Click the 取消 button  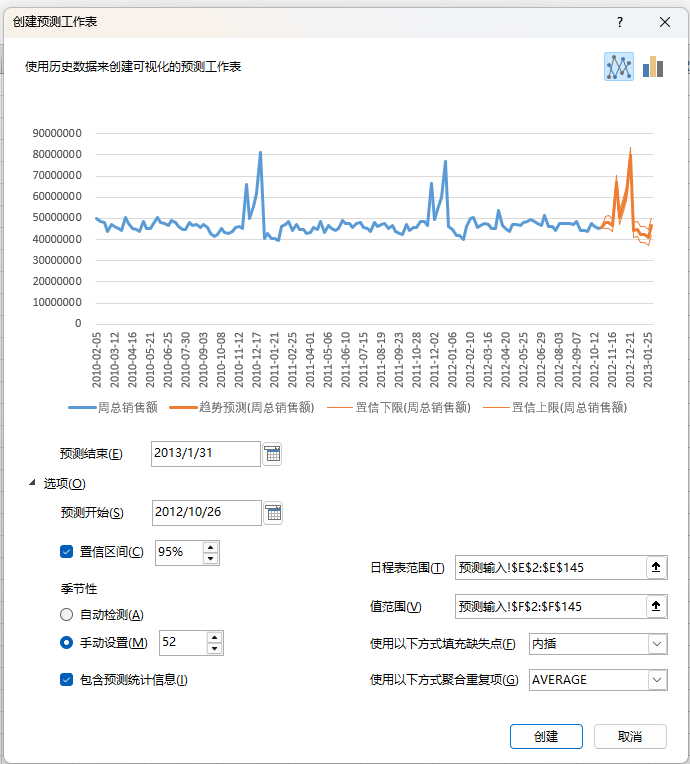pyautogui.click(x=630, y=736)
